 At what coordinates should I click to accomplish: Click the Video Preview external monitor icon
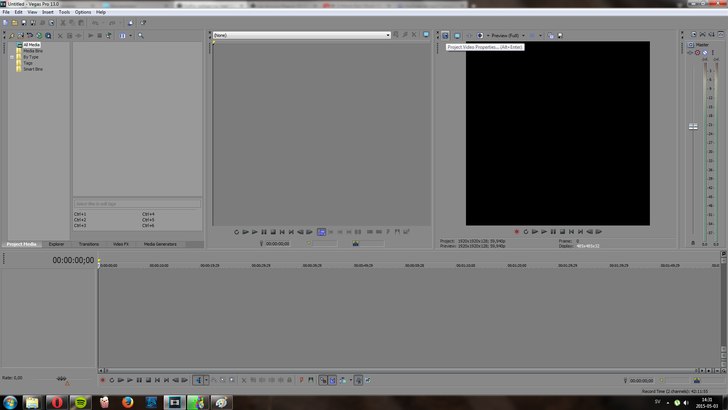pyautogui.click(x=457, y=35)
